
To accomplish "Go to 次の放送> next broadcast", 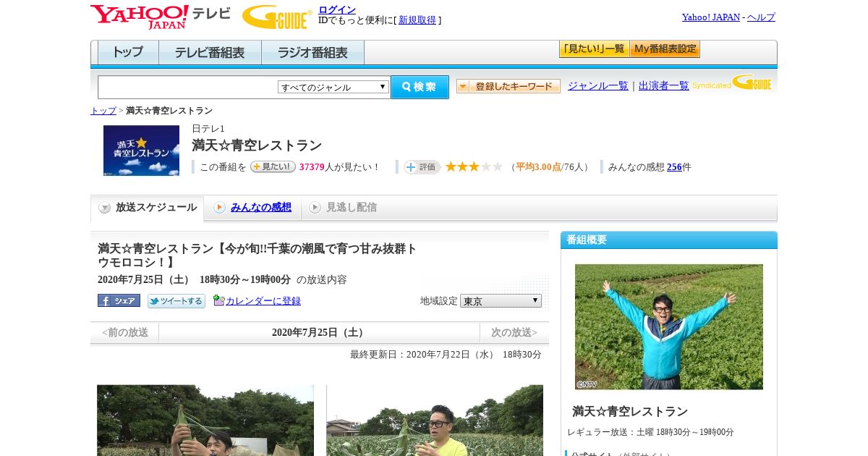I will tap(514, 333).
